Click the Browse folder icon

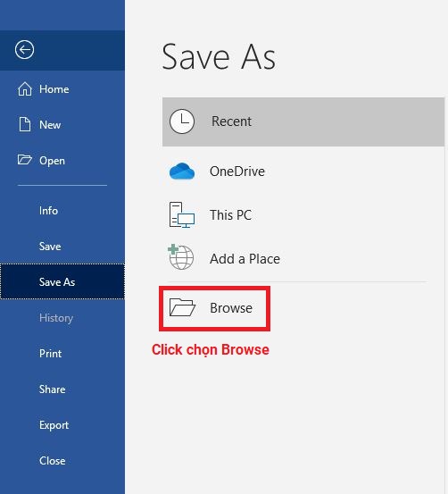point(182,307)
